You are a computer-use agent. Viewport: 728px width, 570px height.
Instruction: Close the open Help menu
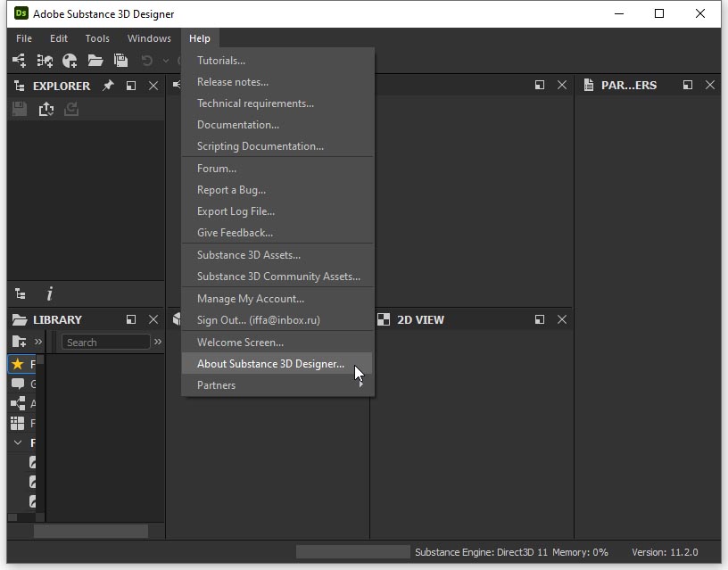(200, 38)
